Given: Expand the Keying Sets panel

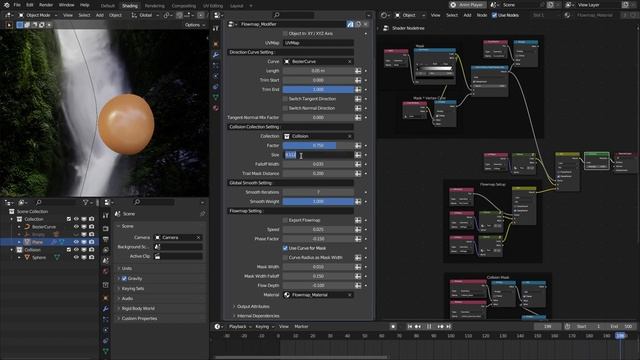Looking at the screenshot, I should tap(133, 289).
